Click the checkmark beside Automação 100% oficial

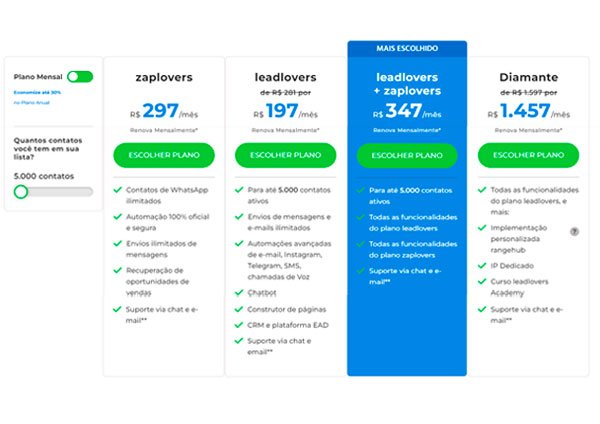click(x=117, y=217)
